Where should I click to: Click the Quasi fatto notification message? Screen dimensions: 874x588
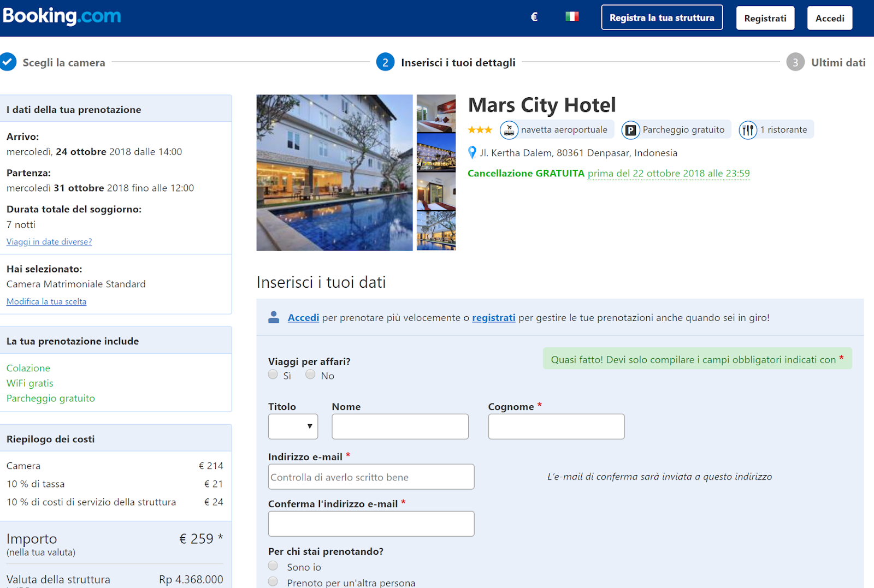click(698, 359)
